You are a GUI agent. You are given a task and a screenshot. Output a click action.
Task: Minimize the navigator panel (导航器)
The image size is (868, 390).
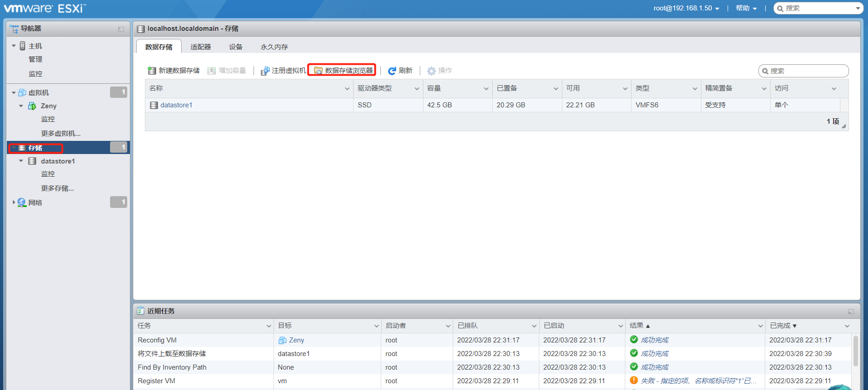(x=121, y=29)
